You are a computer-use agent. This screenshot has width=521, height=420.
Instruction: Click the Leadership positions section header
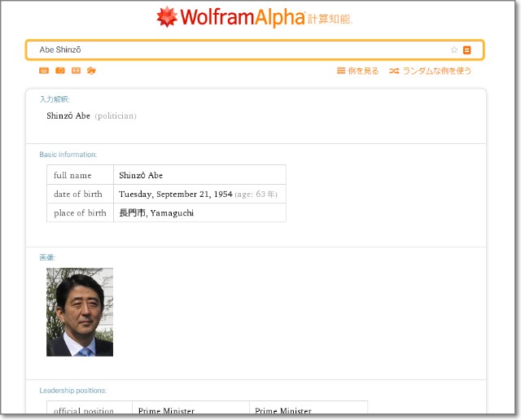[x=72, y=391]
